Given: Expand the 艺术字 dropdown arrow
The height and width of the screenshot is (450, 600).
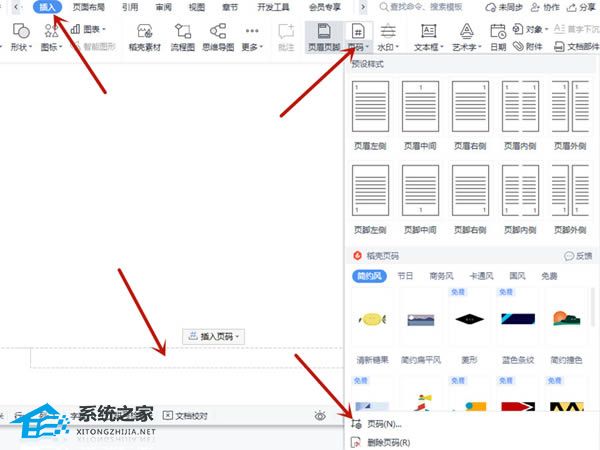Looking at the screenshot, I should click(x=479, y=47).
